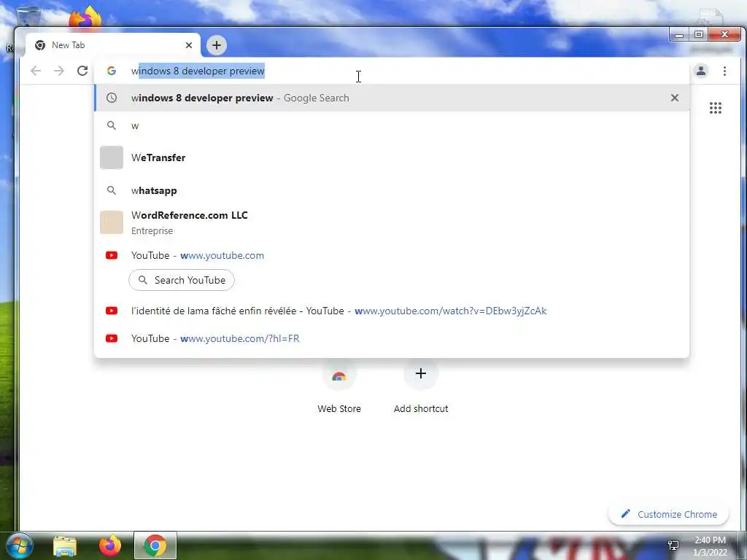Choose the single 'w' search suggestion
The image size is (747, 560).
[x=392, y=125]
